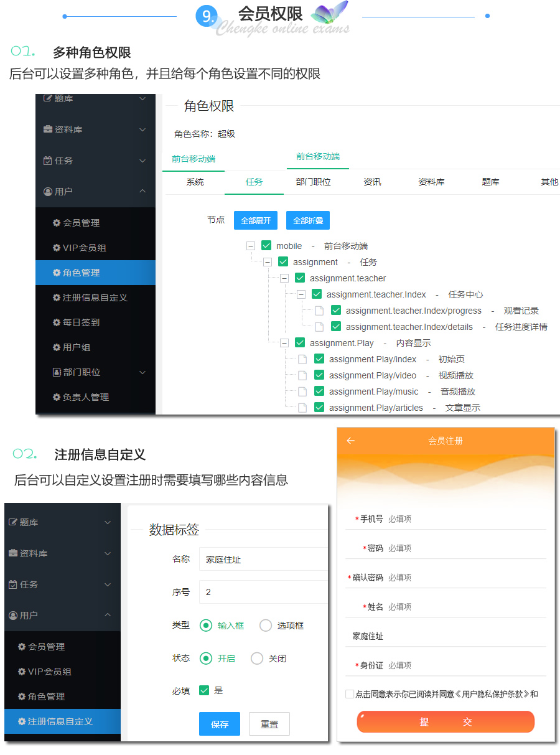Click the file icon for assignment.Play/music
560x755 pixels.
coord(302,392)
